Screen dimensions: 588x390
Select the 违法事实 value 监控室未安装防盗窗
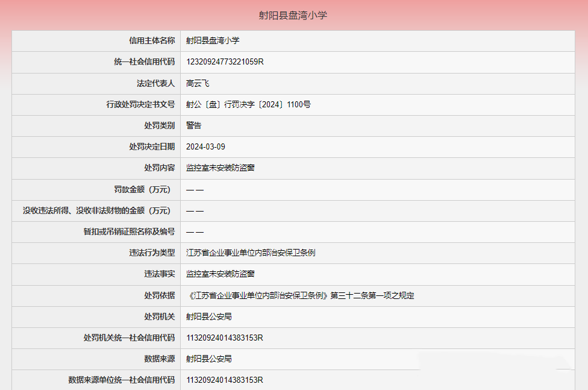(220, 274)
